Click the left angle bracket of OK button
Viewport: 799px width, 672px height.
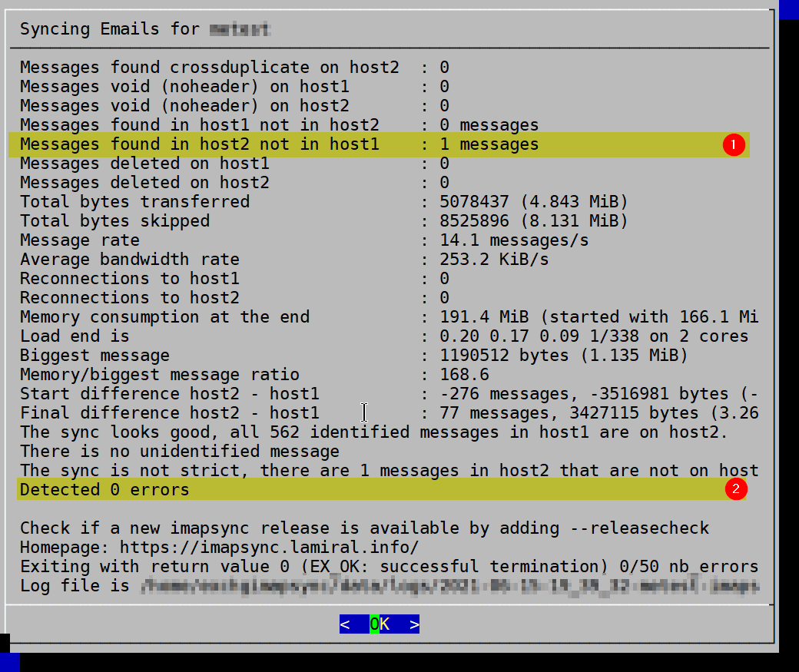tap(345, 624)
